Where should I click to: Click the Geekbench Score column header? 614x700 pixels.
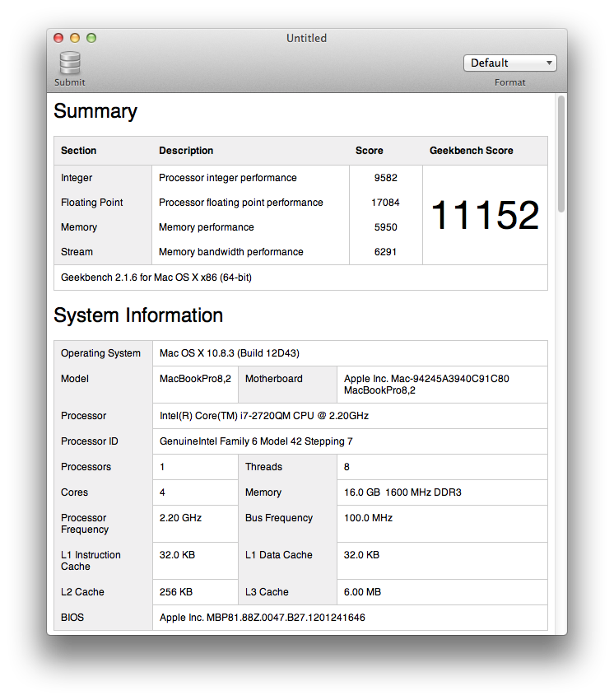point(472,151)
